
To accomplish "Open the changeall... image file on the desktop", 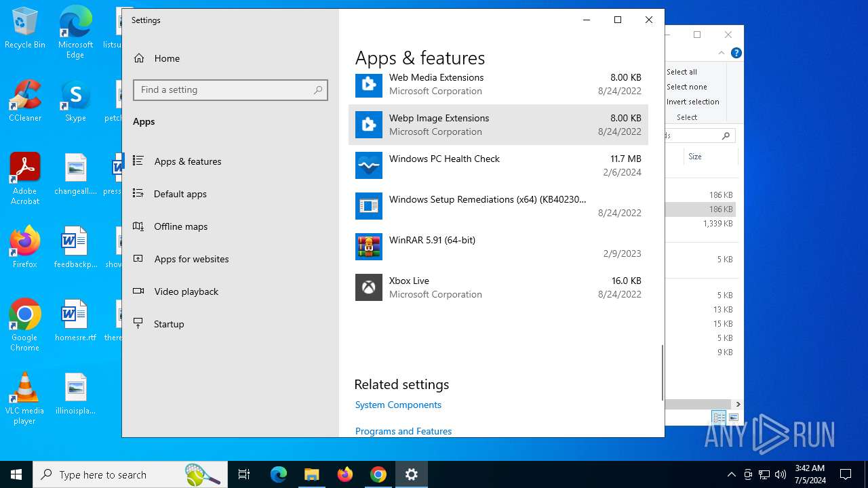I will click(75, 174).
